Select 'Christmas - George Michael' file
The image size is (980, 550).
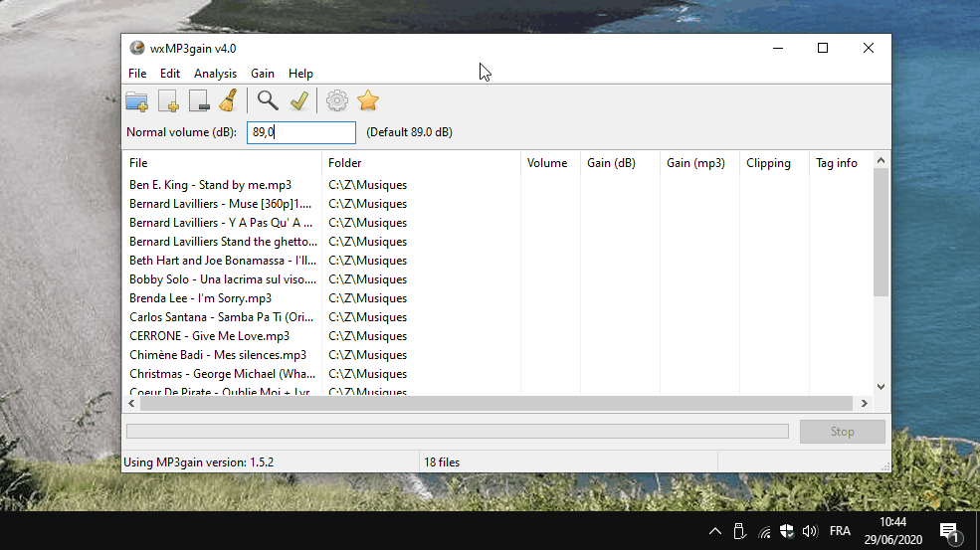click(x=223, y=374)
